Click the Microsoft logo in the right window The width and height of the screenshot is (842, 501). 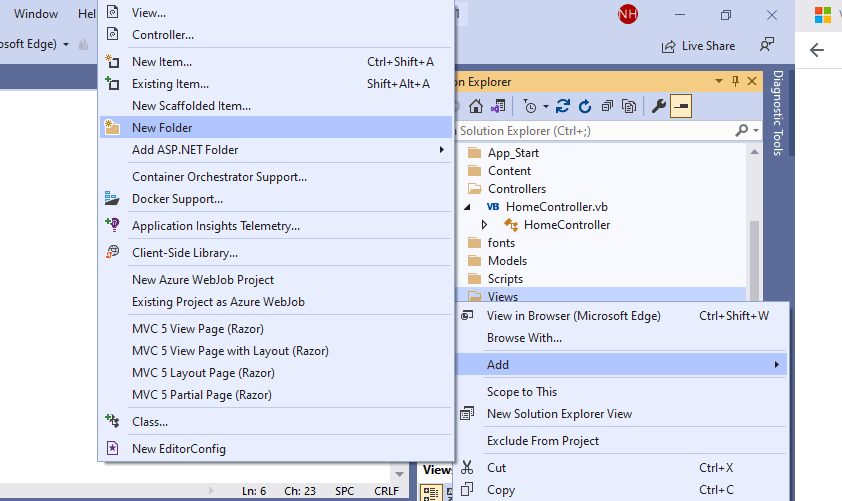click(x=822, y=14)
